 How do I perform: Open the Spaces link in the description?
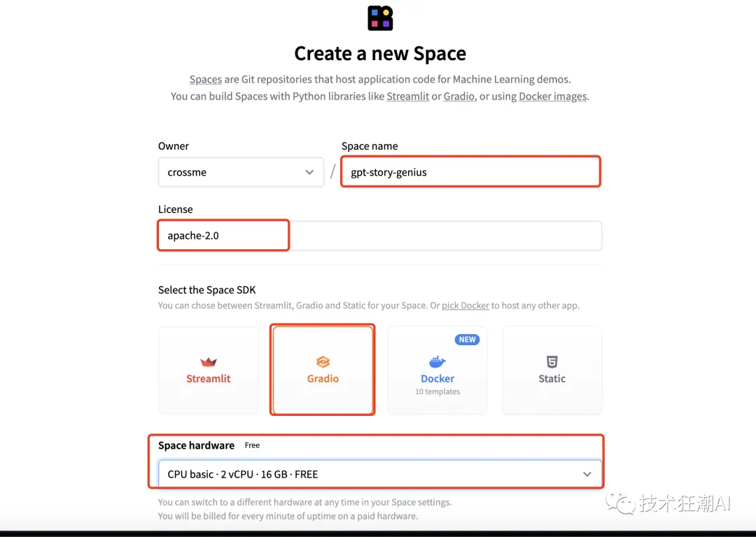click(205, 80)
